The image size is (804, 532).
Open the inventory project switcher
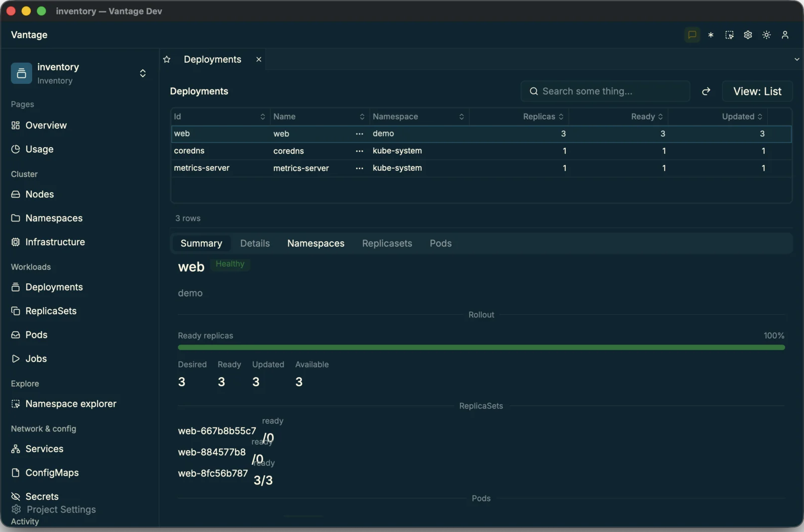click(x=79, y=73)
